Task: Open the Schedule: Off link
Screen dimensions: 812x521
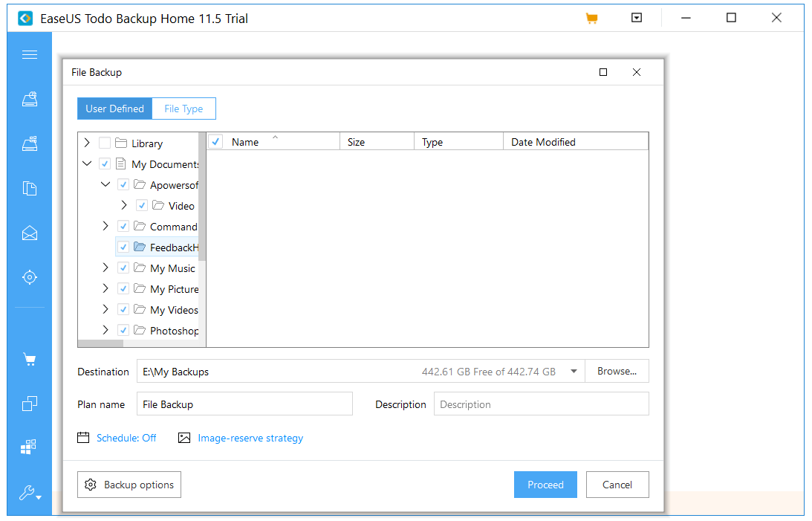Action: (126, 439)
